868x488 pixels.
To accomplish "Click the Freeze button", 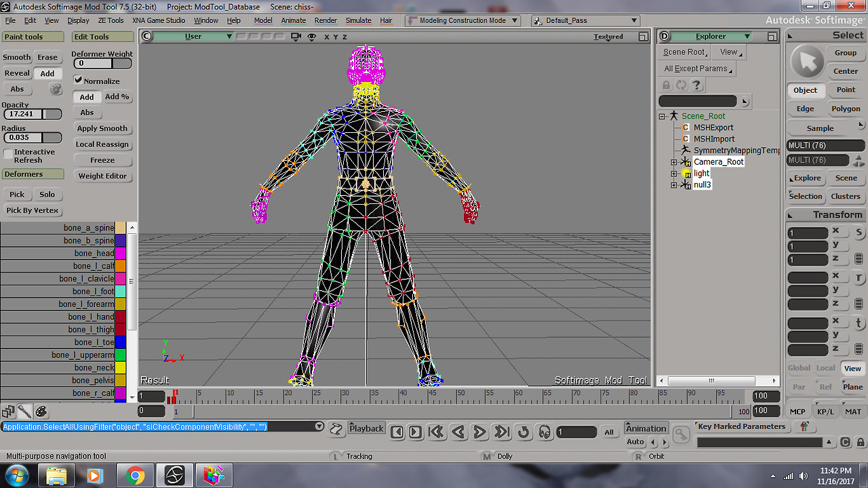I will tap(102, 160).
